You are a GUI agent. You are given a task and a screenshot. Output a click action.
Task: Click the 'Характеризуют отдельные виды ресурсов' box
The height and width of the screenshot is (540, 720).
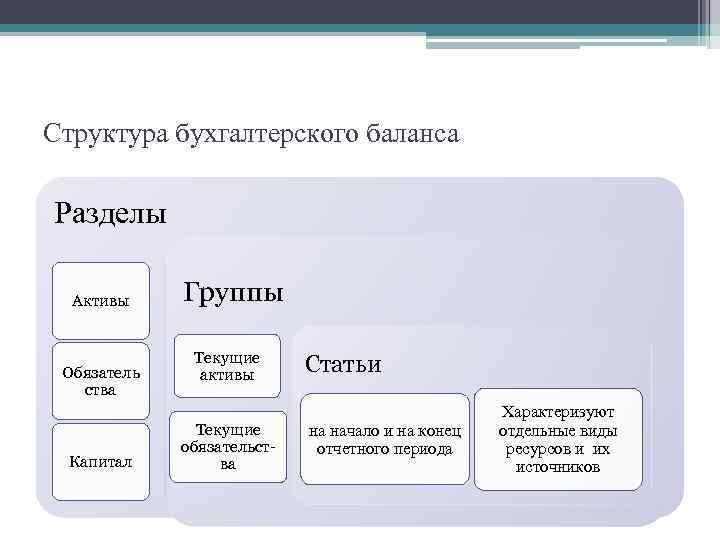coord(558,439)
